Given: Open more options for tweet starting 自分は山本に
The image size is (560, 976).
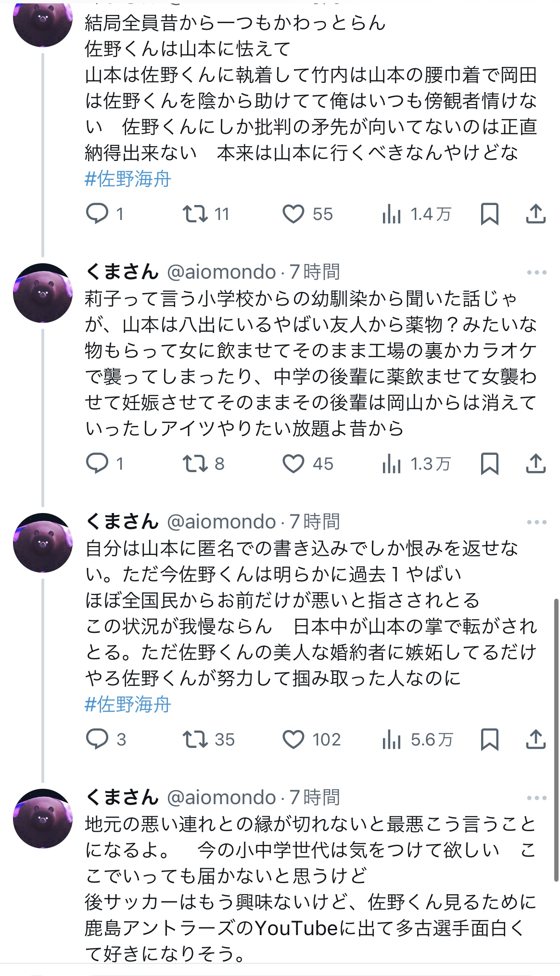Looking at the screenshot, I should point(536,522).
